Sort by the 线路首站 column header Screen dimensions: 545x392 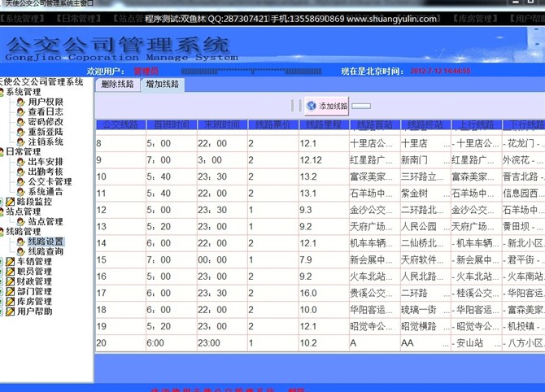[x=375, y=124]
